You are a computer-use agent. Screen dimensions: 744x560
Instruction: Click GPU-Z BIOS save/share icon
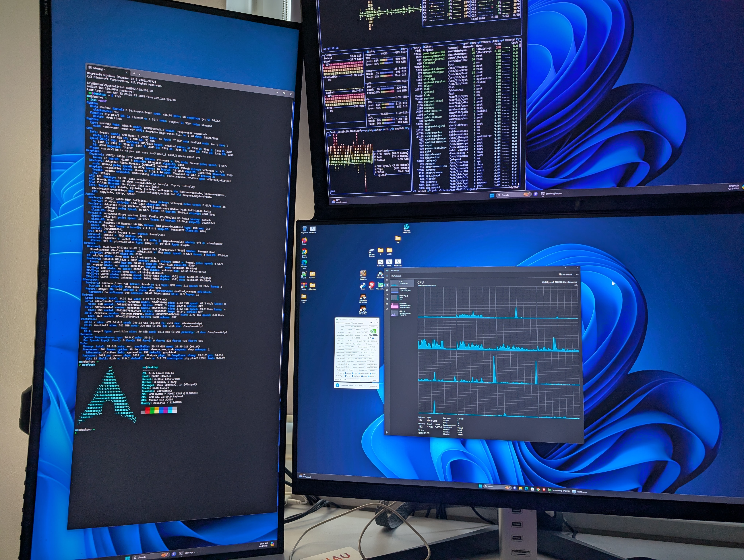pyautogui.click(x=370, y=338)
